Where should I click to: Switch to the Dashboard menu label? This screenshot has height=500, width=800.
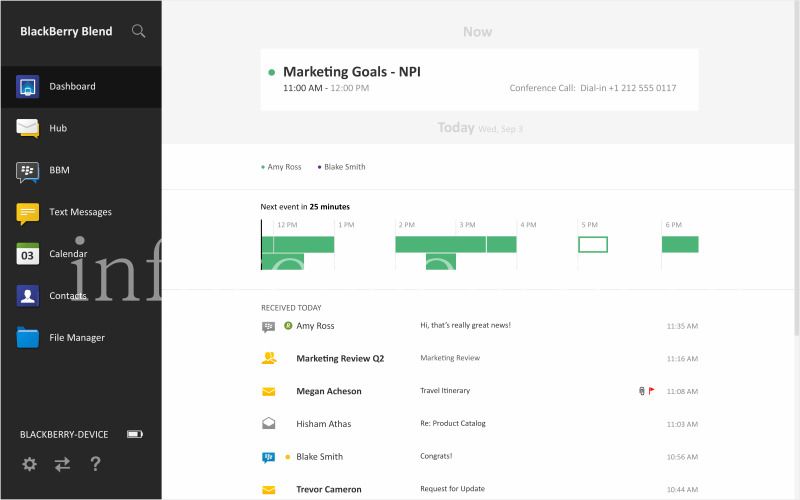tap(72, 86)
